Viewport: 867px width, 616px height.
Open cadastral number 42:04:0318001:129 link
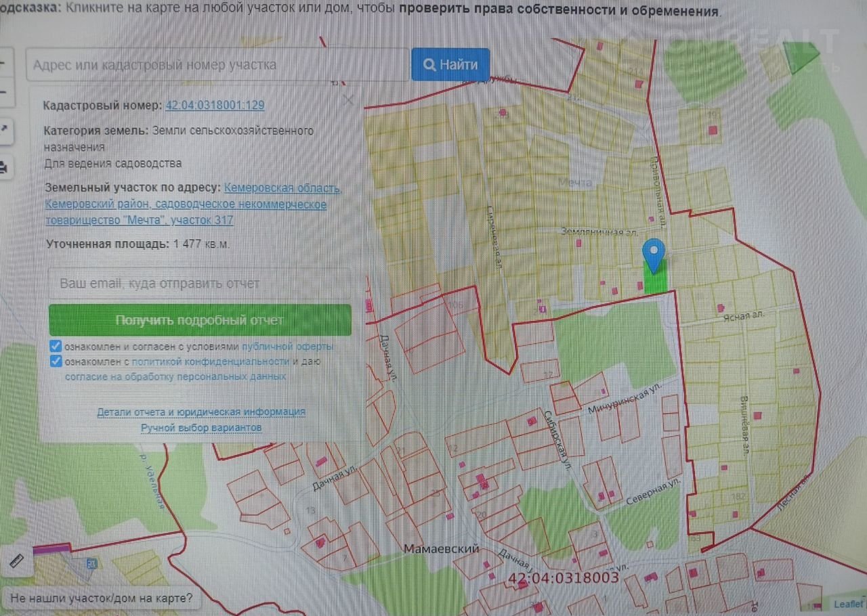pyautogui.click(x=215, y=106)
